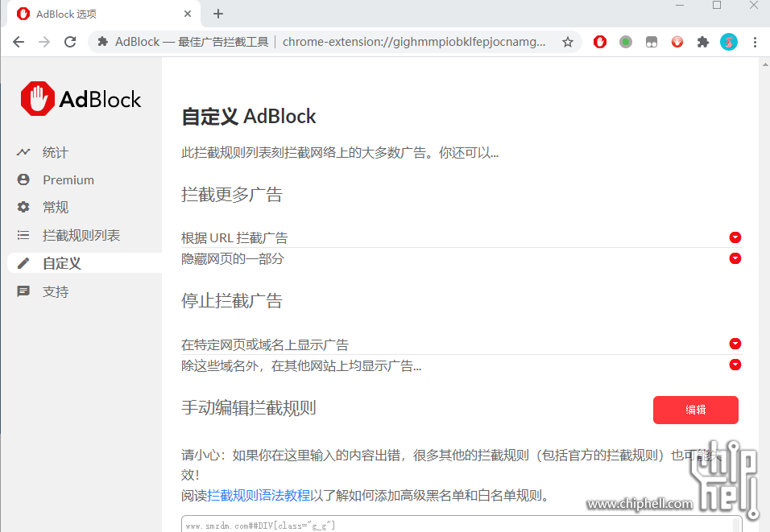Expand 在特定网页或域名上显示广告 section
Image resolution: width=770 pixels, height=532 pixels.
tap(735, 344)
